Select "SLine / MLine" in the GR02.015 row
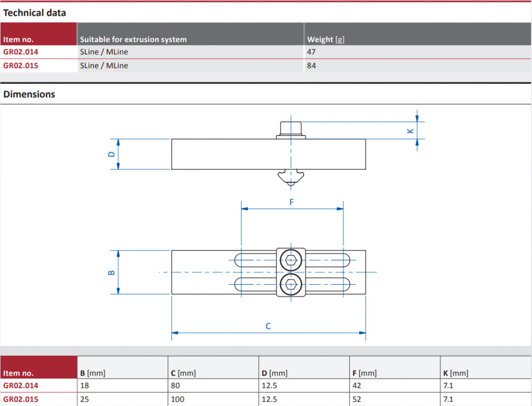532x406 pixels. (104, 65)
